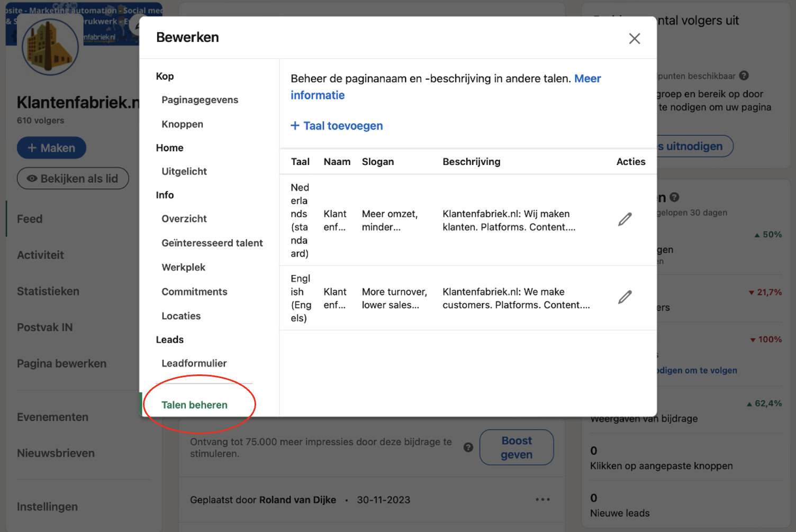Click the 'More turnover, lower sales...' slogan cell
The width and height of the screenshot is (796, 532).
coord(394,298)
